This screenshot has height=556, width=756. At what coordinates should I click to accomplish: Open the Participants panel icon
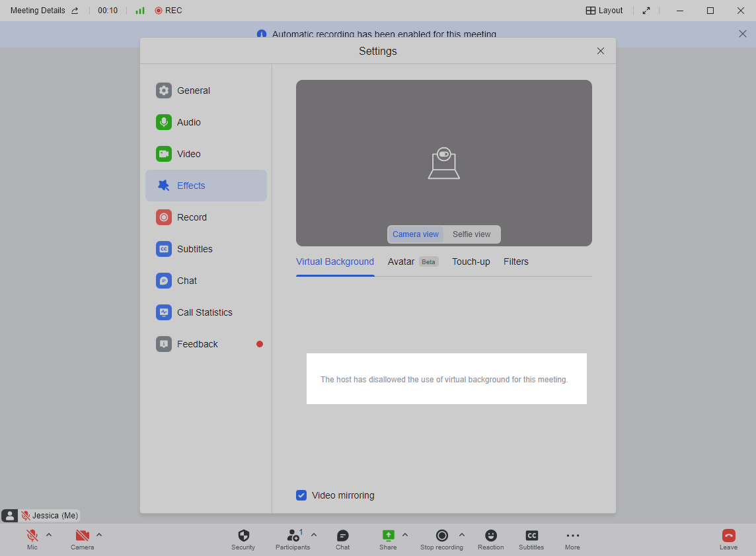point(293,536)
